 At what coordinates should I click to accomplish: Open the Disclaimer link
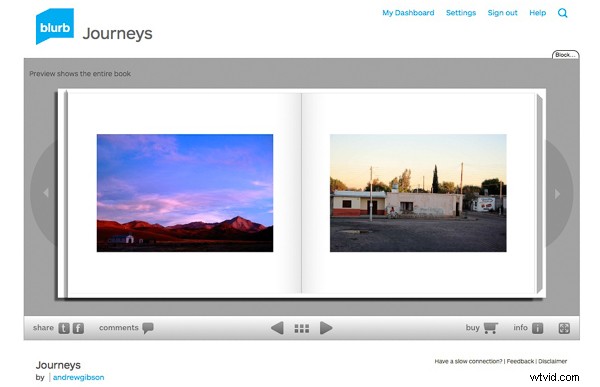tap(553, 361)
